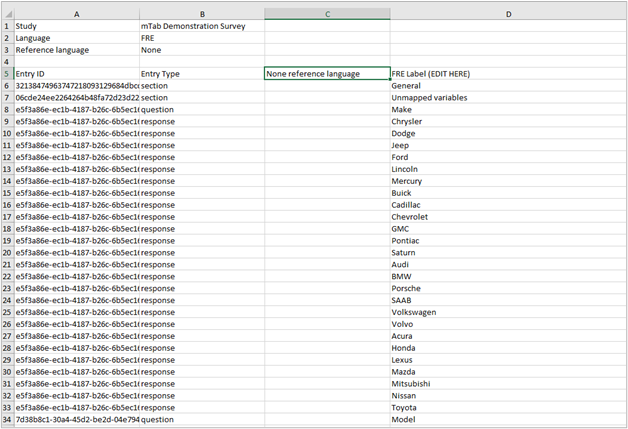Screen dimensions: 628x429
Task: Select row 34 header
Action: (8, 419)
